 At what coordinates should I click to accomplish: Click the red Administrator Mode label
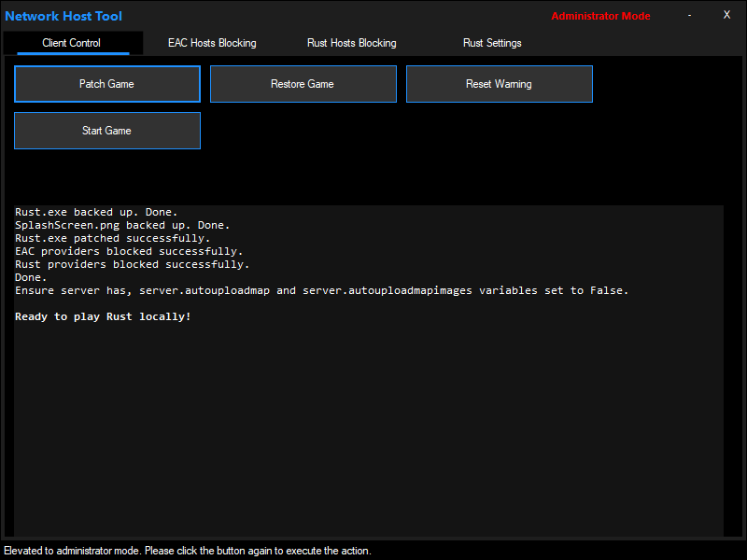[600, 16]
